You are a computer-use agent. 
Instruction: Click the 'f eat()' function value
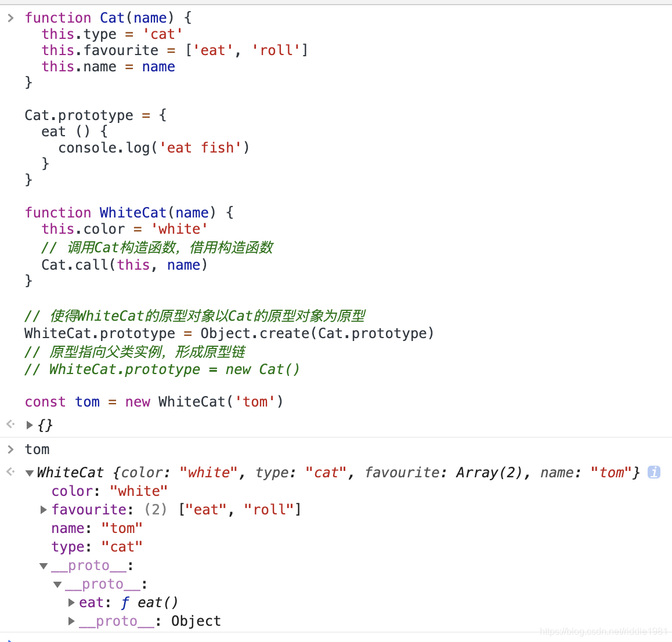[x=149, y=602]
